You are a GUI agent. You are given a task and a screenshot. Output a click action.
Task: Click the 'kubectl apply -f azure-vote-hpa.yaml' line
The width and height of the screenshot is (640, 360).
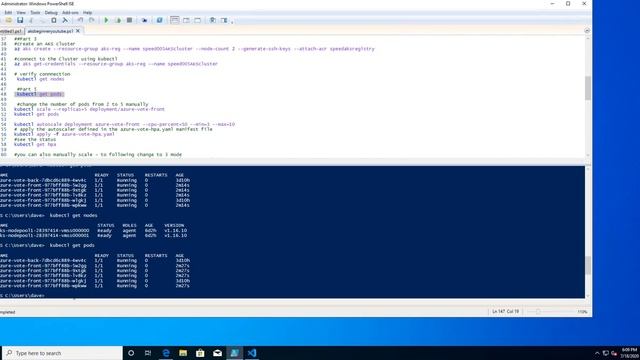coord(64,134)
